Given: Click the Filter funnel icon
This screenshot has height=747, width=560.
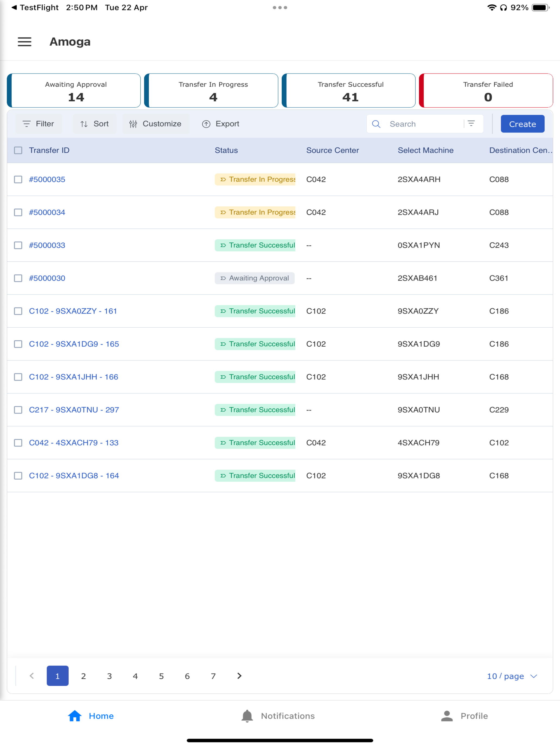Looking at the screenshot, I should click(26, 124).
